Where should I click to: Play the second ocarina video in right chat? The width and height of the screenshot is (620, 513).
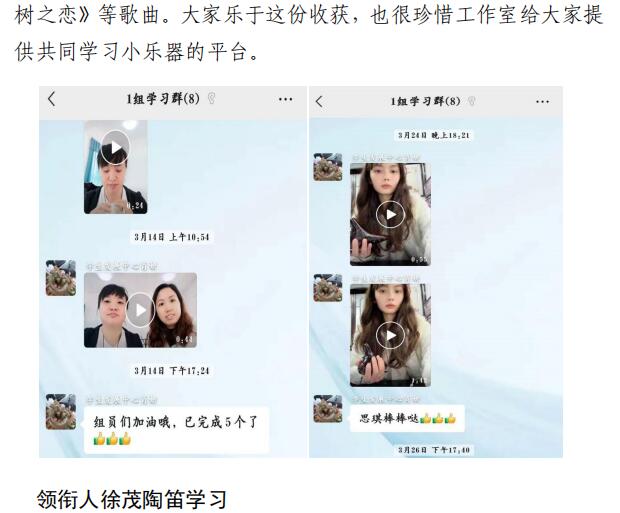tap(390, 335)
